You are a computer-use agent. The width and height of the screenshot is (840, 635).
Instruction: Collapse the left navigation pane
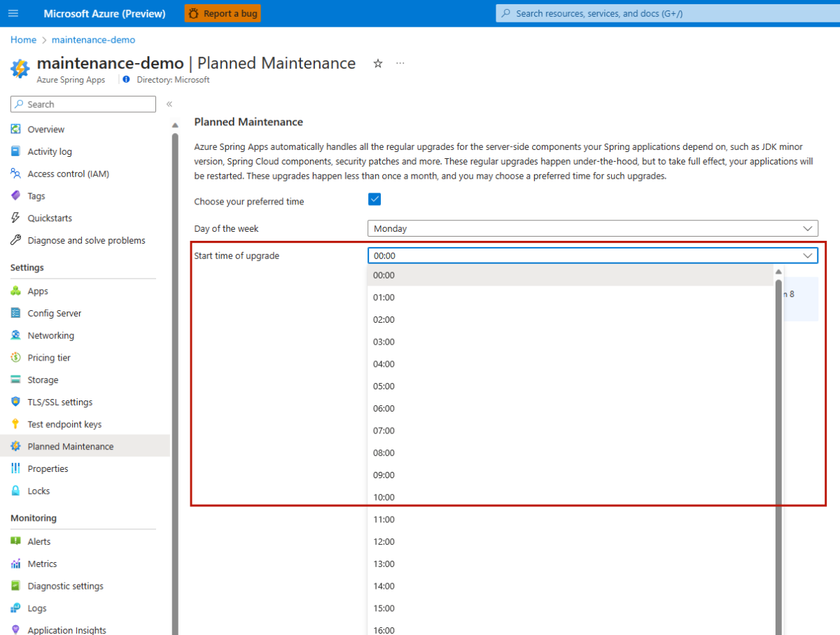click(x=169, y=104)
